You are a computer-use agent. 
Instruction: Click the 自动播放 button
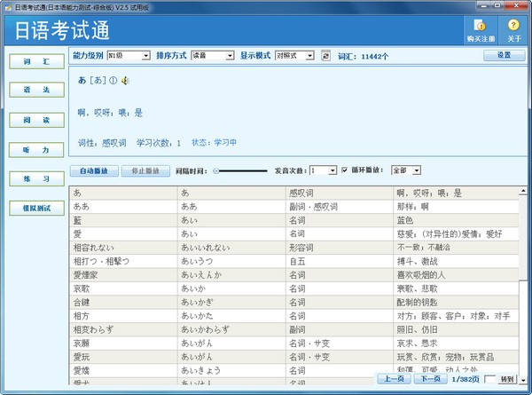click(x=94, y=170)
